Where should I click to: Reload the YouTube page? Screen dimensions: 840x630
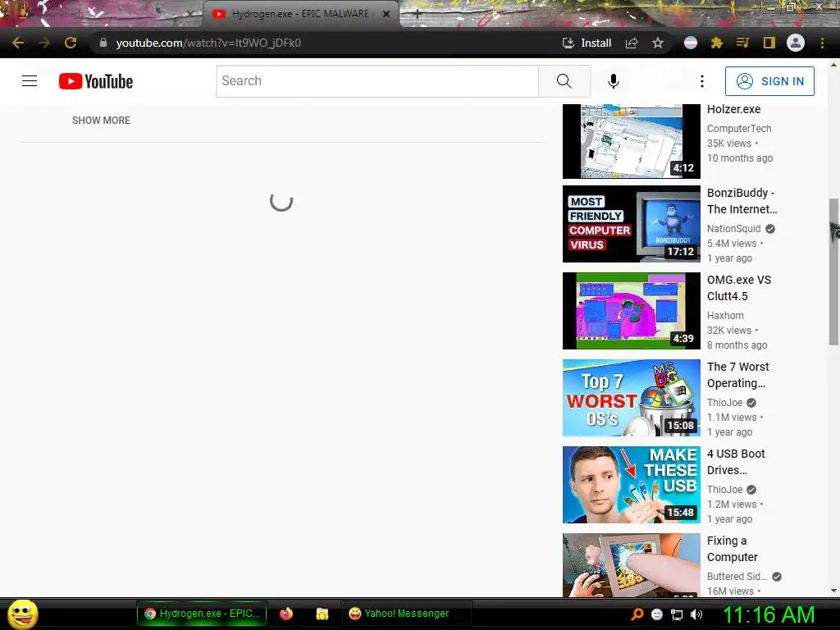pyautogui.click(x=71, y=43)
